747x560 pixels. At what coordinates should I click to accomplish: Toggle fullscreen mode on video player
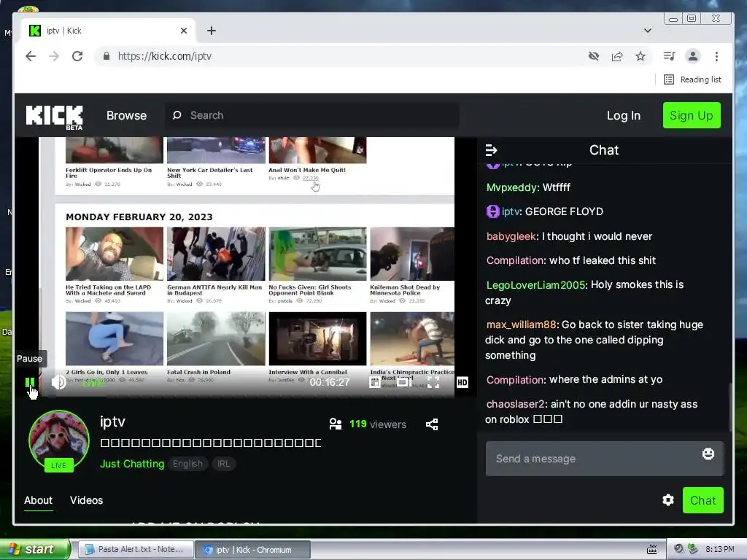[433, 382]
